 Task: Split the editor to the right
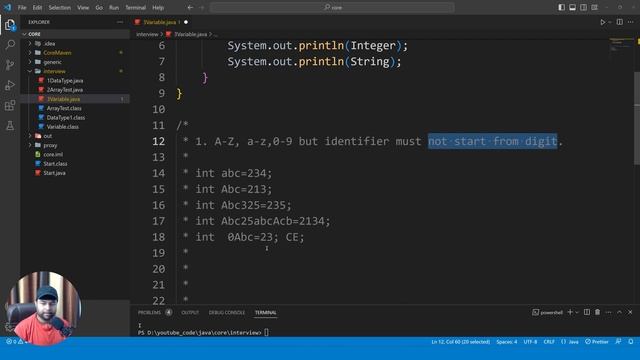620,22
